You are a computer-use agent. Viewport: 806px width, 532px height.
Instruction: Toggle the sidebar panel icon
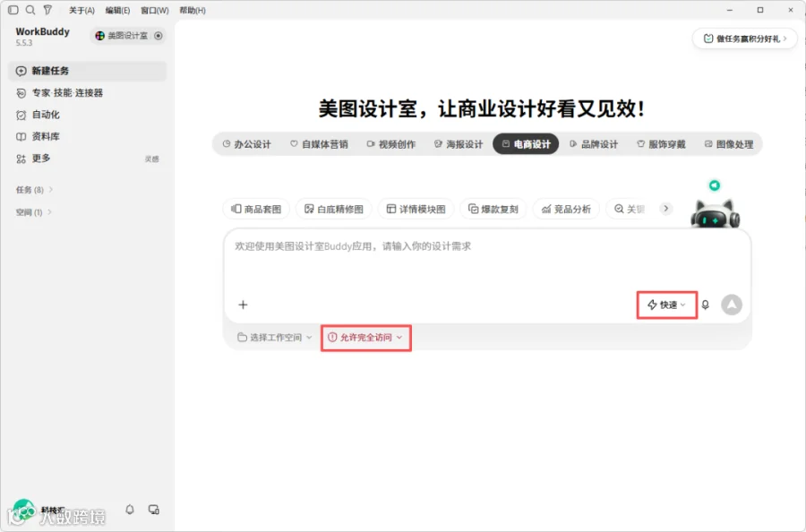(x=13, y=10)
